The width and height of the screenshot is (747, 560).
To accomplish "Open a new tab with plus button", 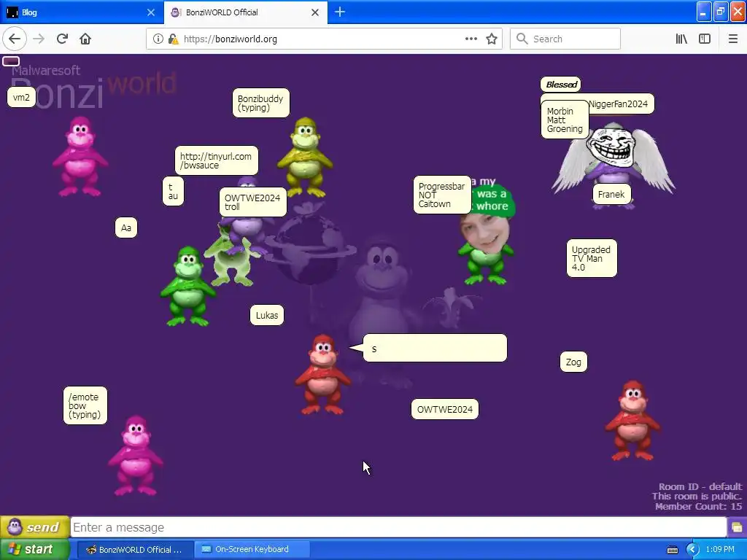I will (x=340, y=12).
